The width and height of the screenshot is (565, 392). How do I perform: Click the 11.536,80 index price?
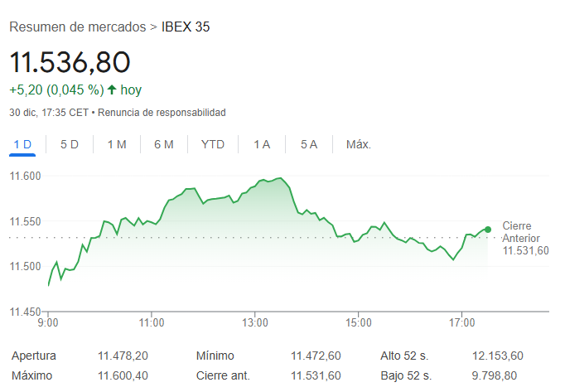tap(70, 62)
